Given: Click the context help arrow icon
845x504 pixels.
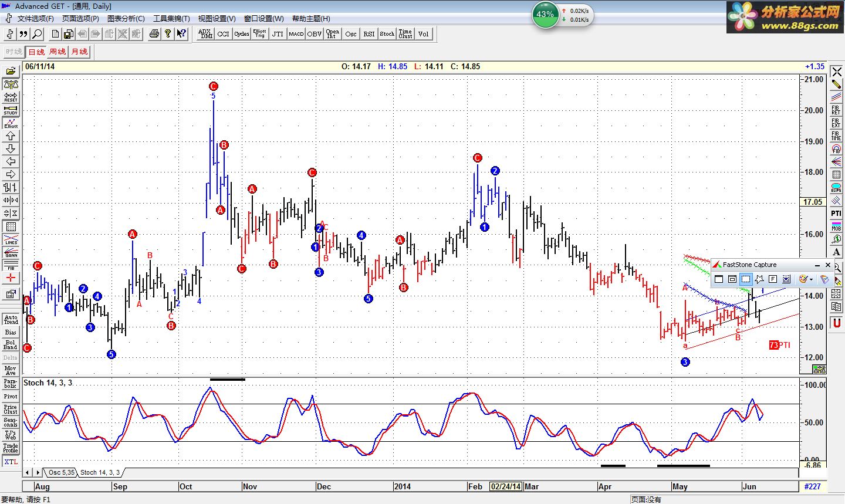Looking at the screenshot, I should click(x=181, y=34).
